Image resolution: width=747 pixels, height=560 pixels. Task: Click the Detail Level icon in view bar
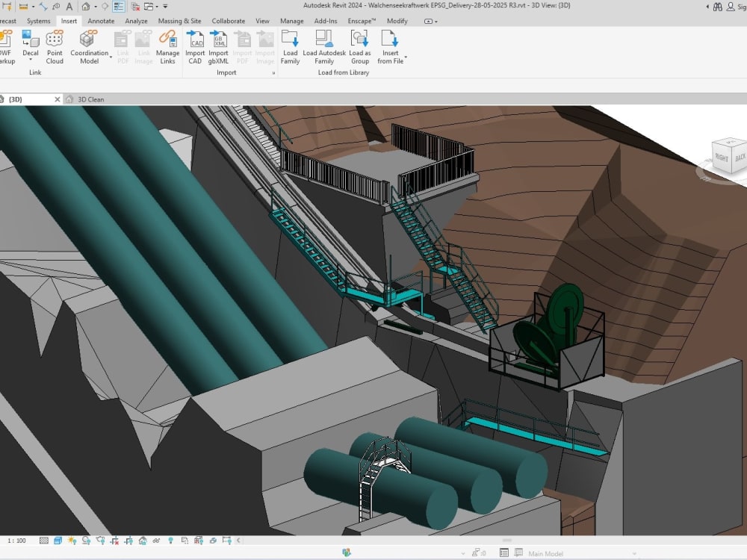tap(44, 541)
